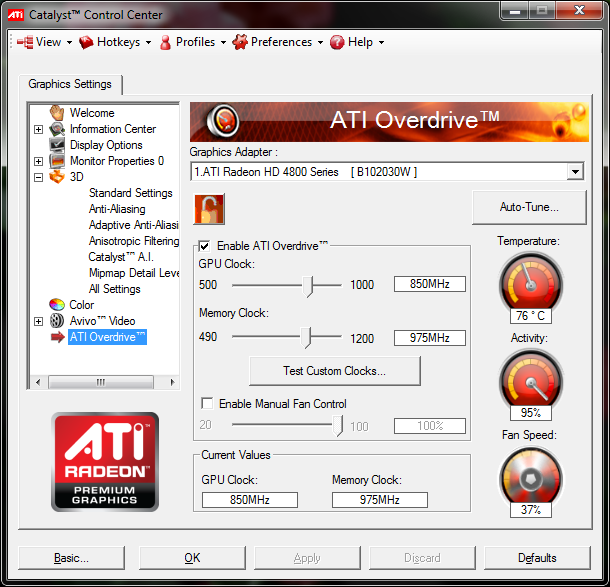Click the Auto-Tune button

click(x=529, y=207)
